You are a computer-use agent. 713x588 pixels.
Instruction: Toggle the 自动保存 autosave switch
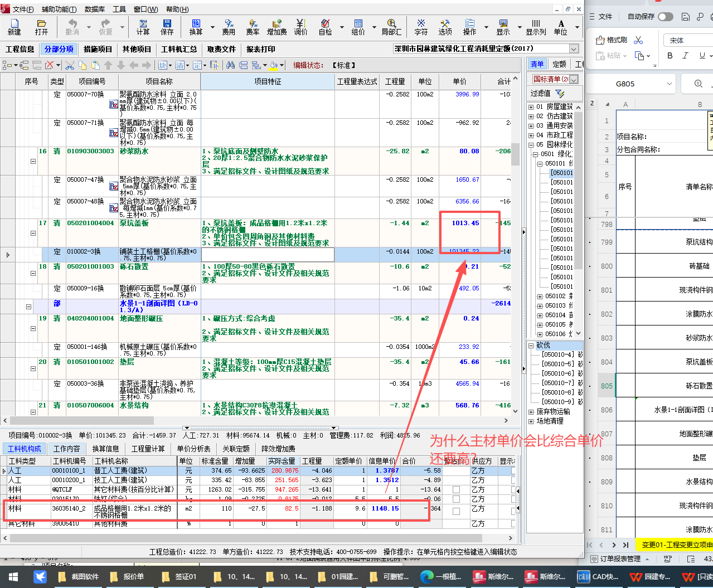[x=665, y=17]
